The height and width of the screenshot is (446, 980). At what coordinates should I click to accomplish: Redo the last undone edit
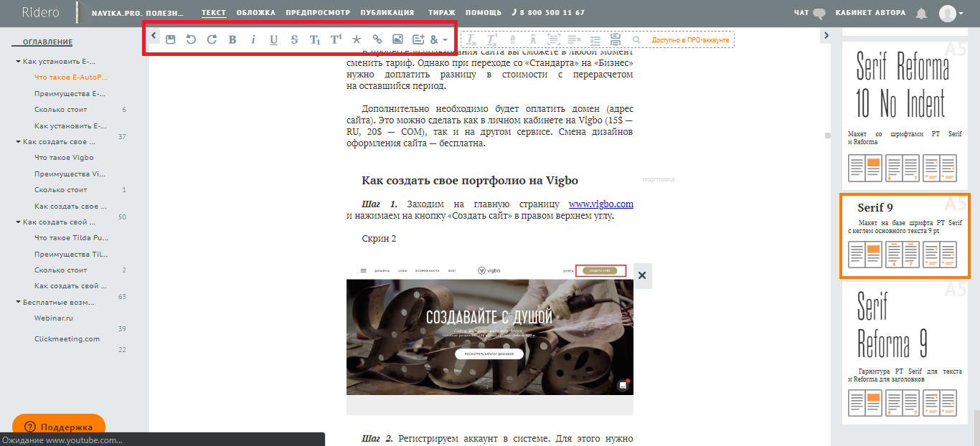(x=212, y=39)
